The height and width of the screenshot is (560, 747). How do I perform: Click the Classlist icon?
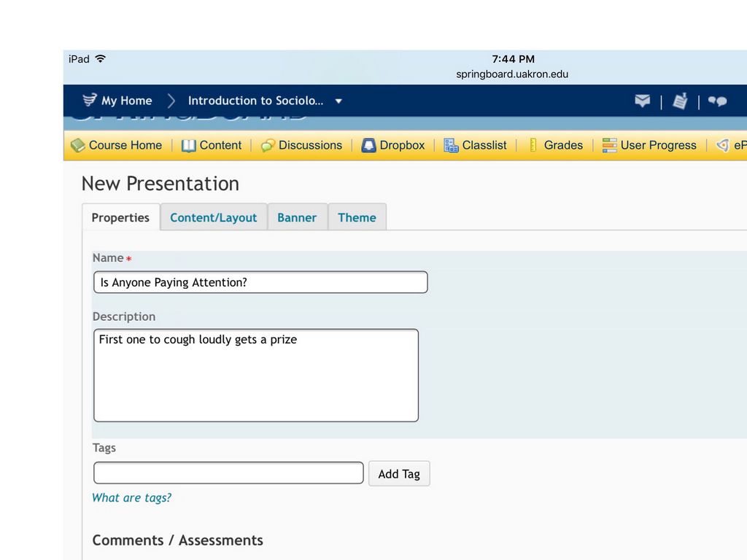click(451, 145)
